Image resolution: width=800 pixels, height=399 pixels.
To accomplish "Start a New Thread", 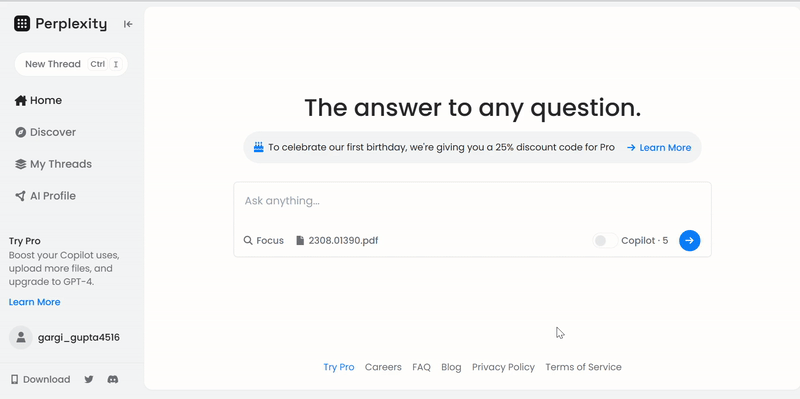I will coord(71,64).
